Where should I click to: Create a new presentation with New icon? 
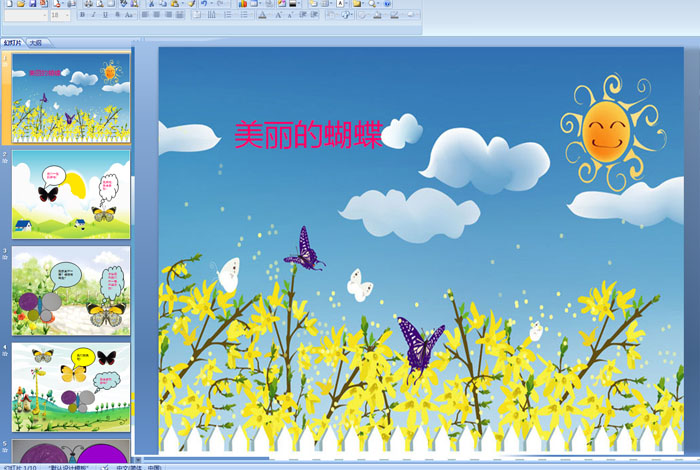pos(9,4)
